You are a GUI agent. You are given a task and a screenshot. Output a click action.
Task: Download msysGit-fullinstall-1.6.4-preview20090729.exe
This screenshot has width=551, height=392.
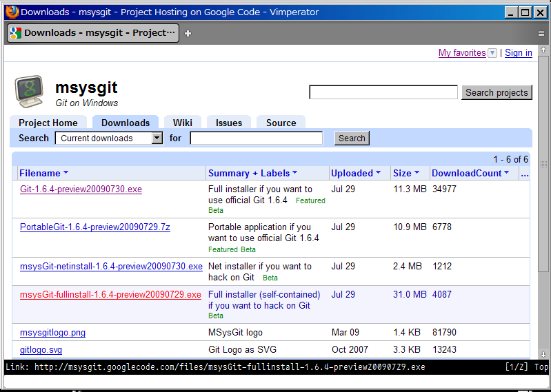pos(110,294)
